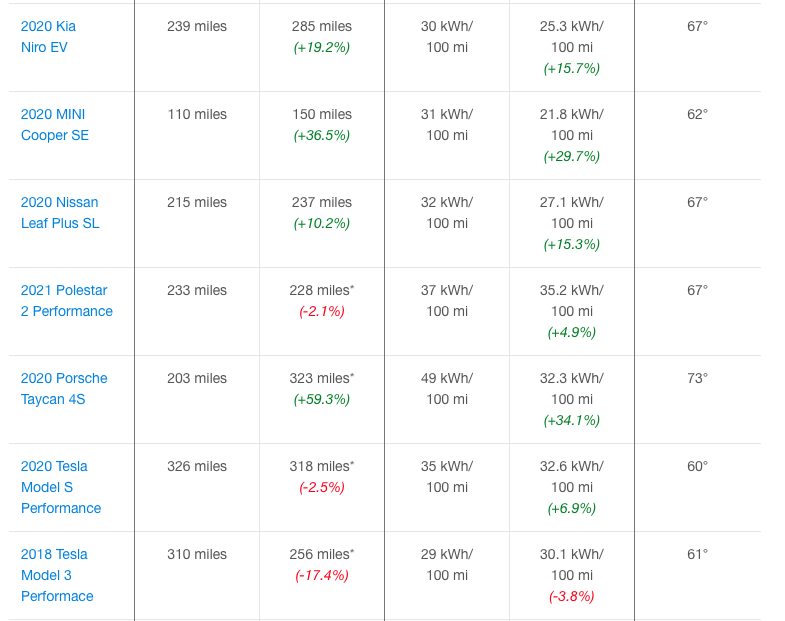Click the 73° temperature cell
The image size is (785, 621).
tap(697, 378)
